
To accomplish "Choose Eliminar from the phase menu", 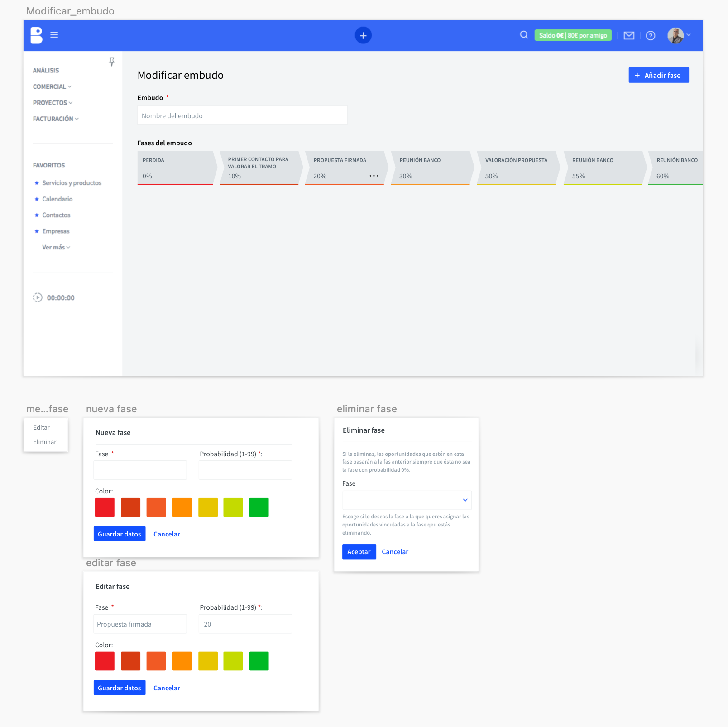I will click(x=45, y=442).
